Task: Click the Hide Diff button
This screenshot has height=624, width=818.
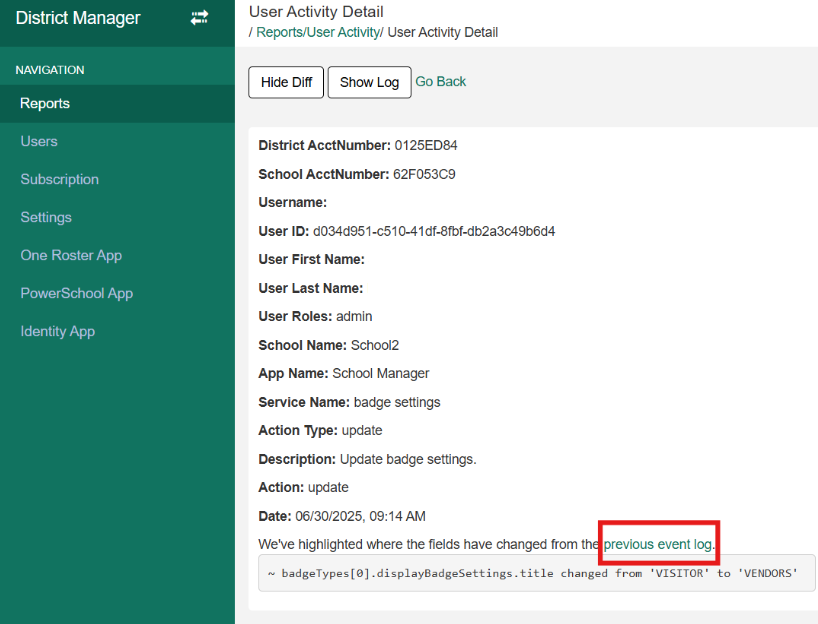Action: click(x=286, y=82)
